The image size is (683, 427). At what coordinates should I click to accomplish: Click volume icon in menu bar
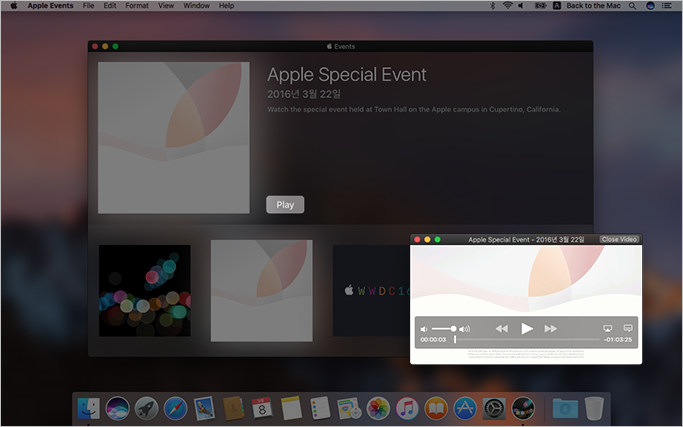click(x=521, y=6)
